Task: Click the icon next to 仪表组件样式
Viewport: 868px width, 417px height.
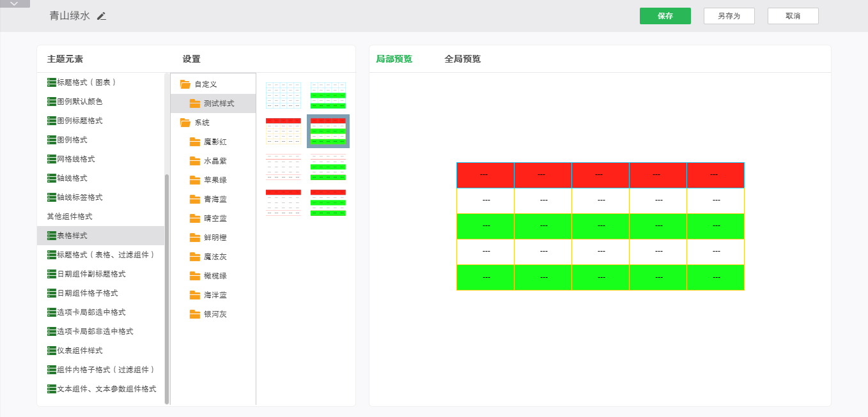Action: (52, 351)
